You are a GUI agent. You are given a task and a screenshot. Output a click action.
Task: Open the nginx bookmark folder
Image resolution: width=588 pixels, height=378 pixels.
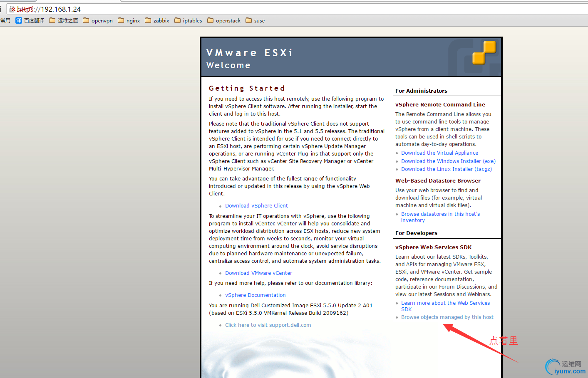[x=129, y=20]
